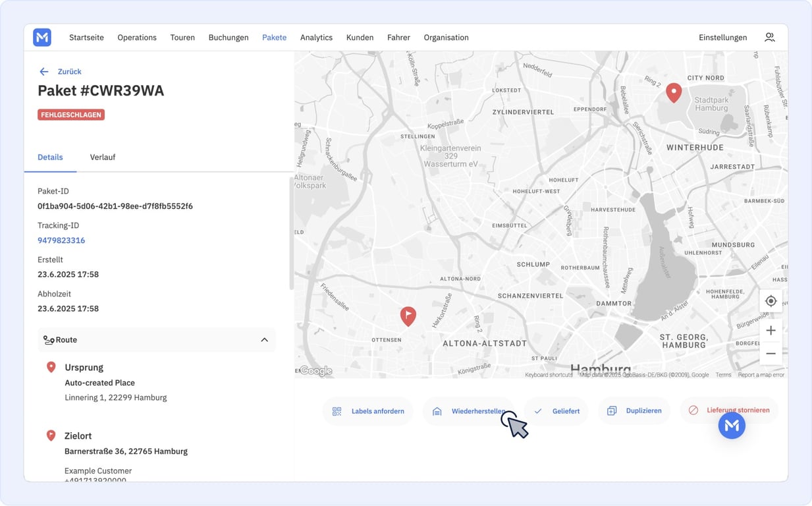
Task: Select Pakete in the navigation
Action: (274, 38)
